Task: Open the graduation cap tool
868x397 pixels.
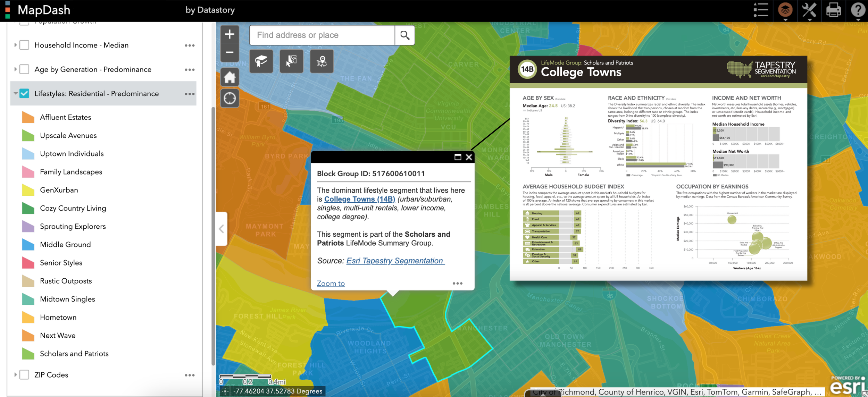Action: (x=261, y=61)
